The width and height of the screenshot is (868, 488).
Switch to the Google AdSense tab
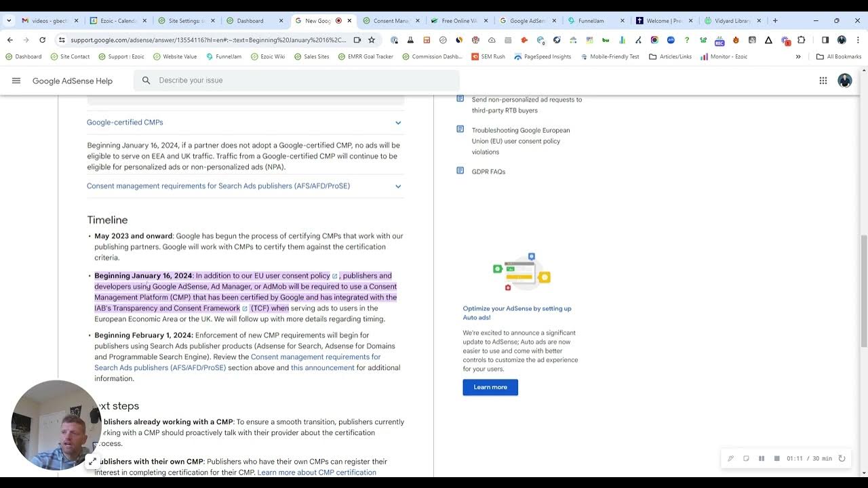tap(528, 20)
